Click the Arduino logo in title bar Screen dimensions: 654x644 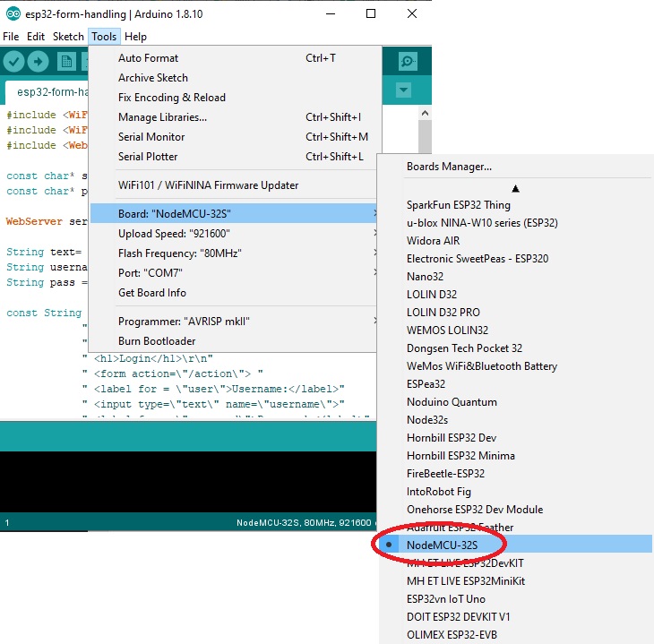click(x=13, y=13)
